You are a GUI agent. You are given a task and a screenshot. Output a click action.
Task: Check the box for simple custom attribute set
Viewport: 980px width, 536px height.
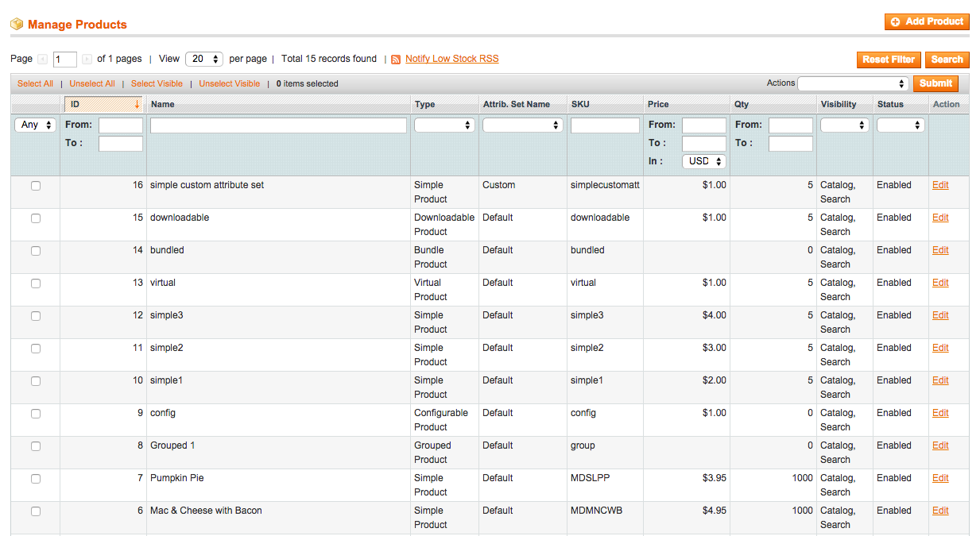tap(36, 186)
